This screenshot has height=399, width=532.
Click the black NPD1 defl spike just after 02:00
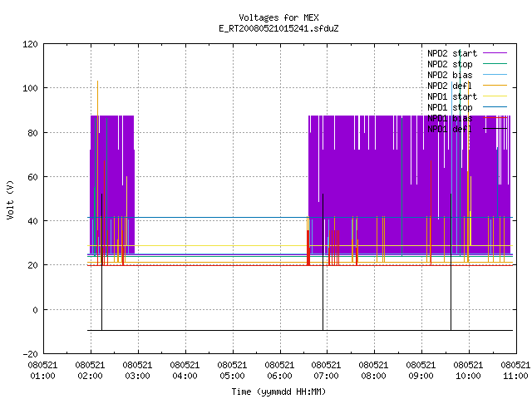(101, 261)
